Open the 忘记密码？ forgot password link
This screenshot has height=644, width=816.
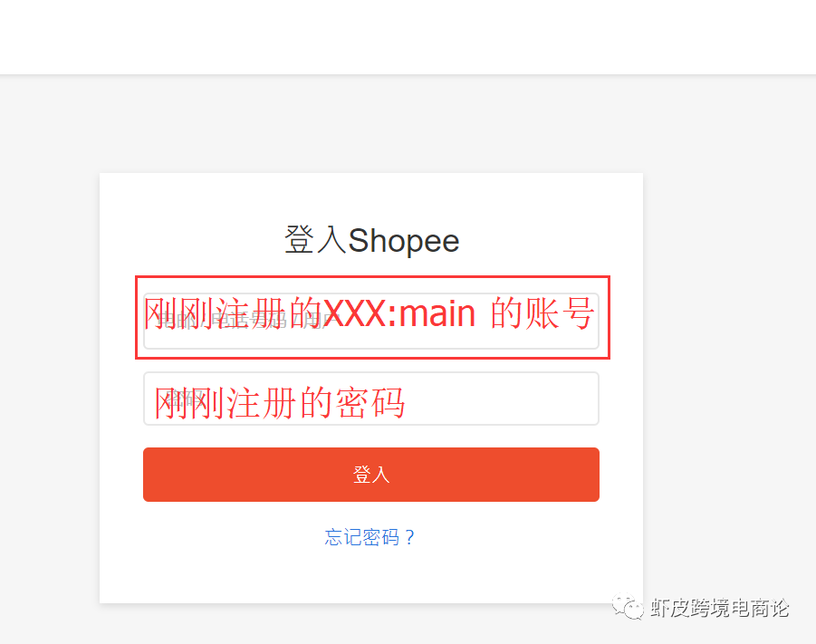(x=370, y=537)
